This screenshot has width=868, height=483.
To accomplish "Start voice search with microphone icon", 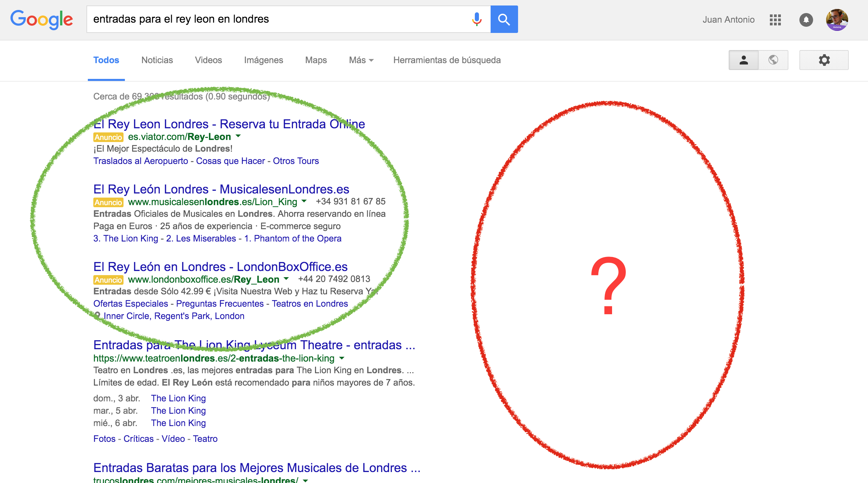I will tap(477, 19).
